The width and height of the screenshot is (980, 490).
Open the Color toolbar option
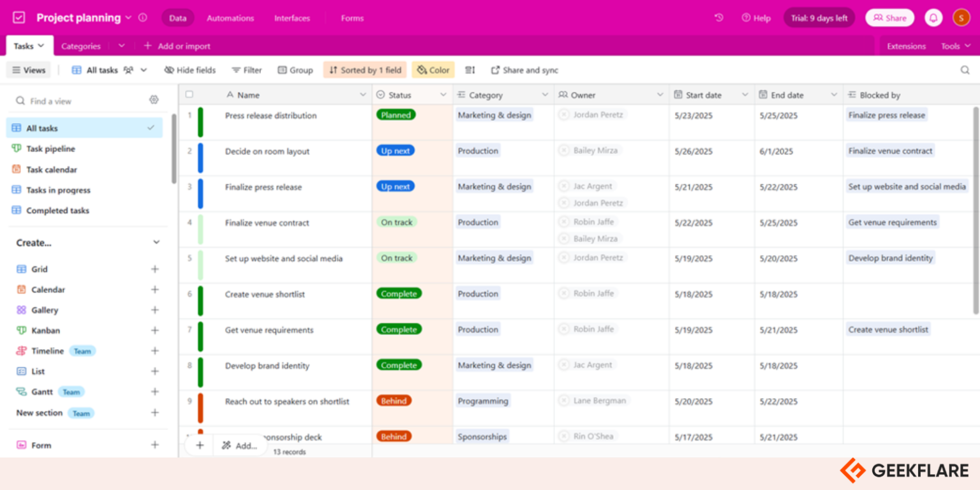[433, 70]
